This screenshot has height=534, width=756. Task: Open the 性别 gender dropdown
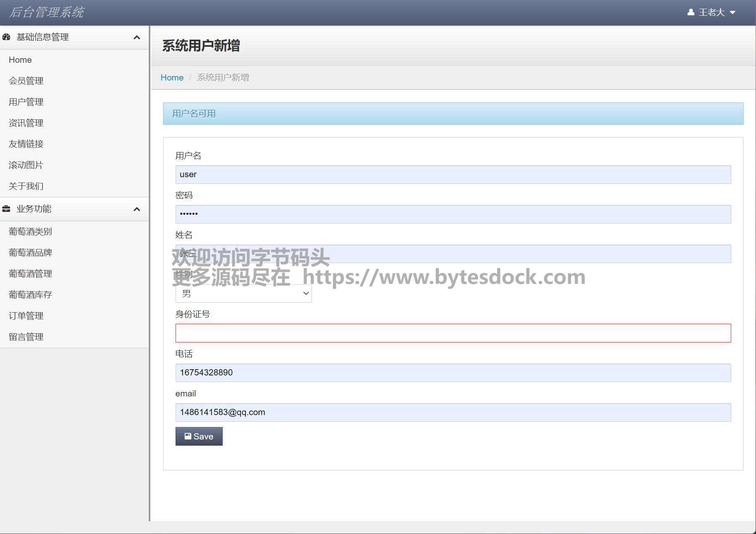point(243,293)
